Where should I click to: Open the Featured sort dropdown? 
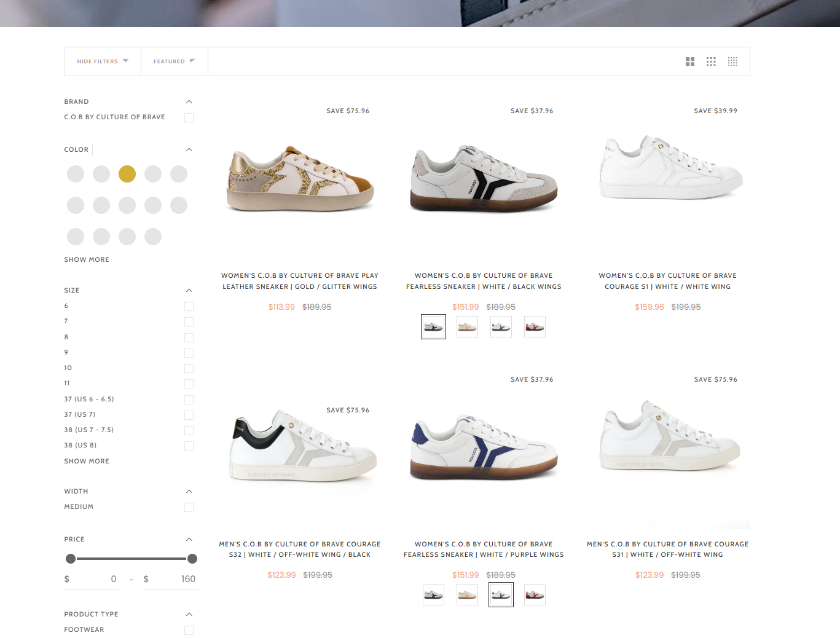click(175, 61)
